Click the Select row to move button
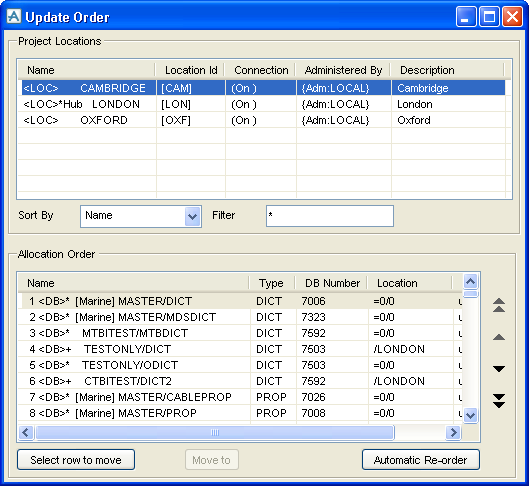This screenshot has width=529, height=486. tap(76, 460)
